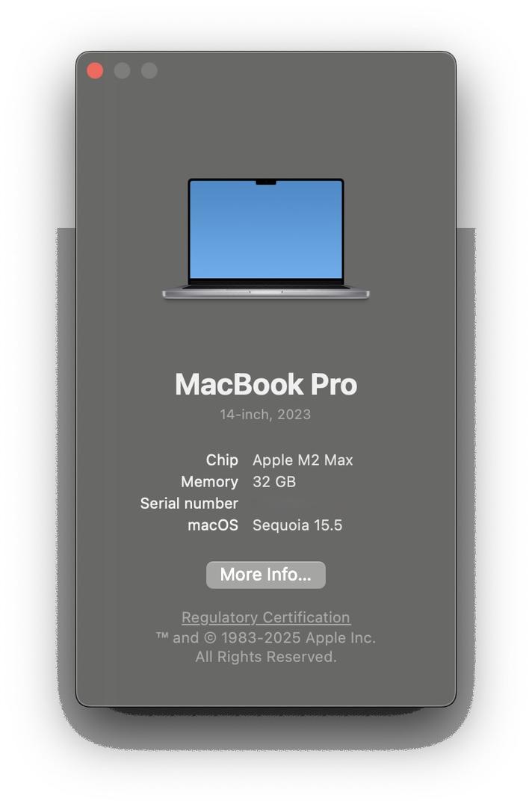Close the About This Mac window
This screenshot has height=807, width=532.
pos(95,70)
